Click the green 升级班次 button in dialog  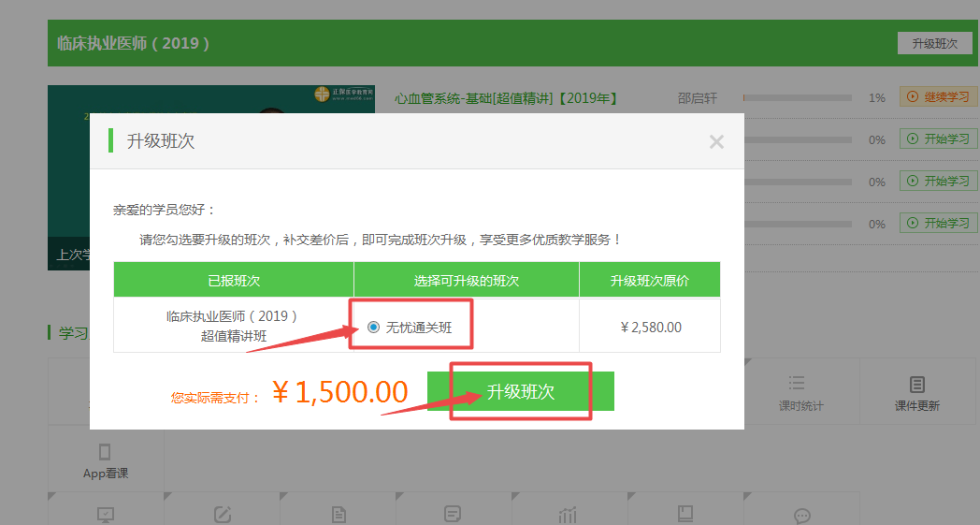(520, 391)
